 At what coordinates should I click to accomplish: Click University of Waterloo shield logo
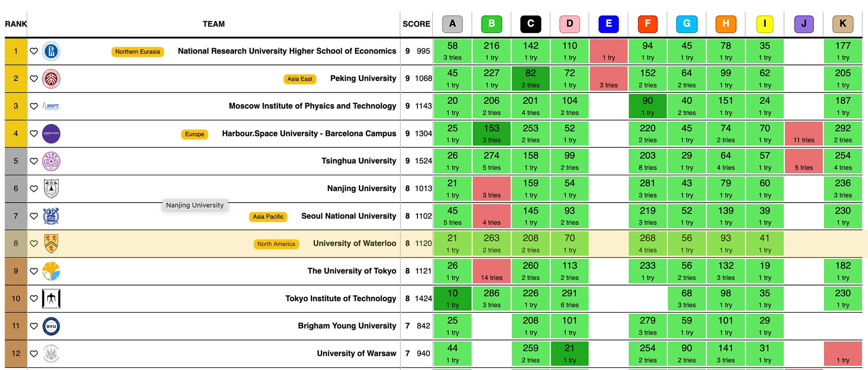coord(51,243)
